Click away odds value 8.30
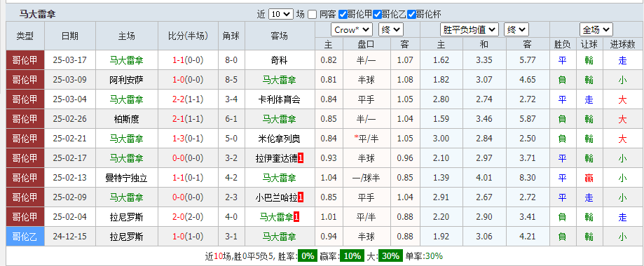 (528, 178)
